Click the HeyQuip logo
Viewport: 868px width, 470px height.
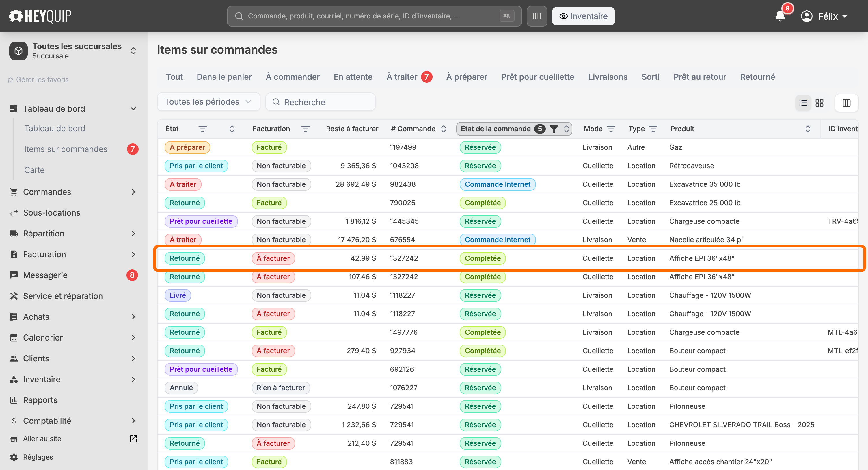[40, 16]
